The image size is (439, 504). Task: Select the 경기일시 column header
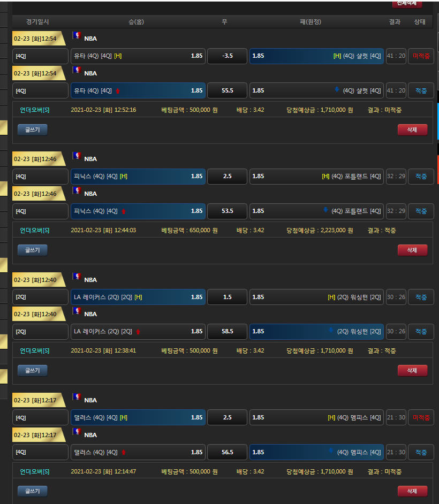[37, 22]
